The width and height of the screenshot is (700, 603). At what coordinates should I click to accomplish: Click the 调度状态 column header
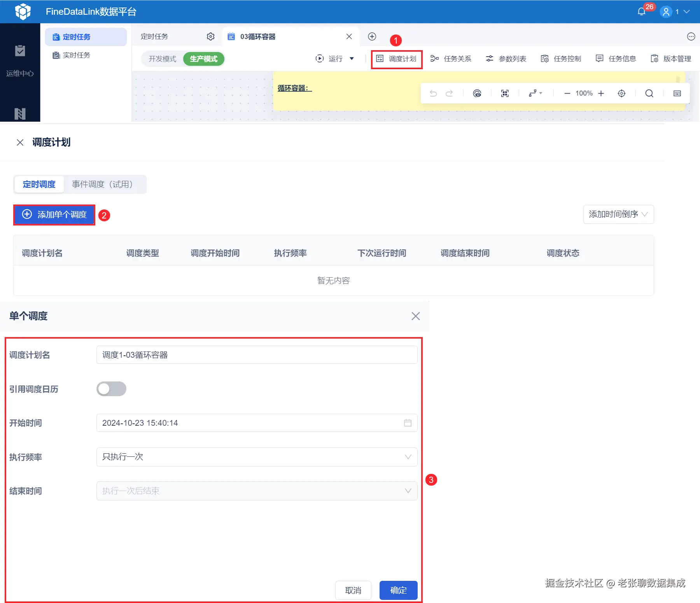click(563, 253)
